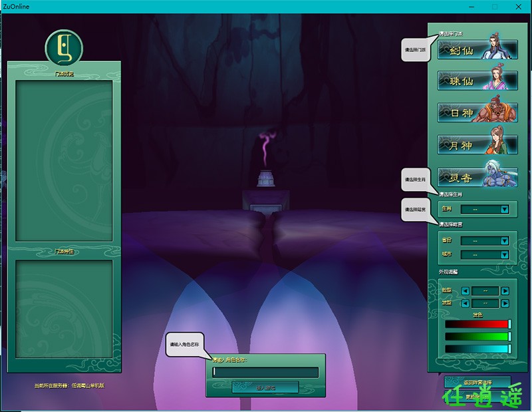Maximize the ZuOnline window

(x=495, y=7)
